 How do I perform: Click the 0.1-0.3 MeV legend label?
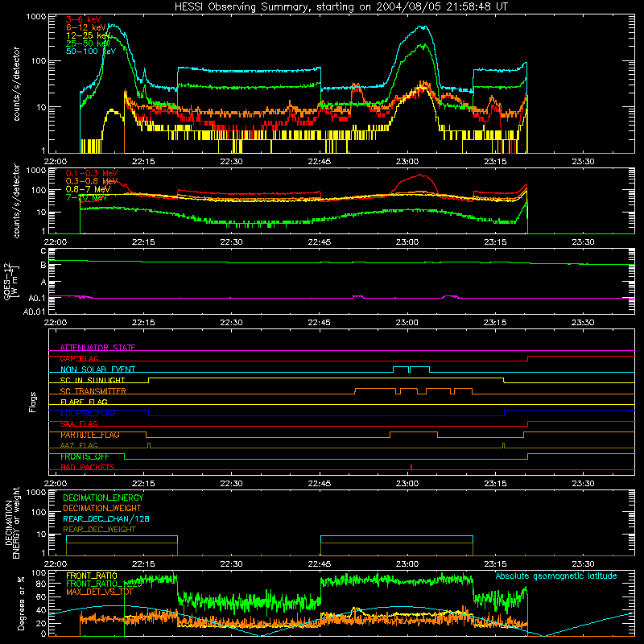tap(92, 173)
